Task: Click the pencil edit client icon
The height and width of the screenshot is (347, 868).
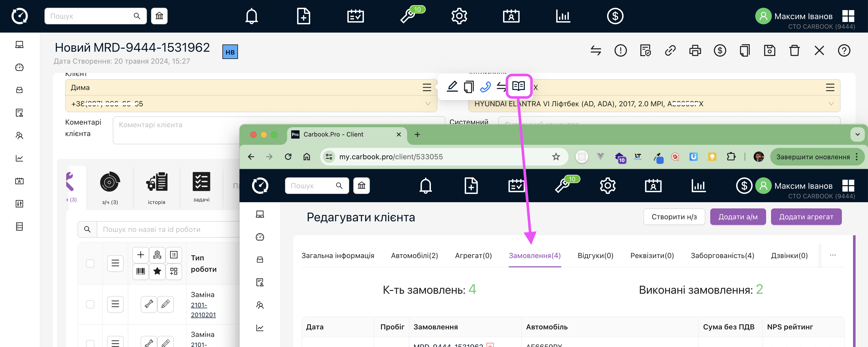Action: 452,87
